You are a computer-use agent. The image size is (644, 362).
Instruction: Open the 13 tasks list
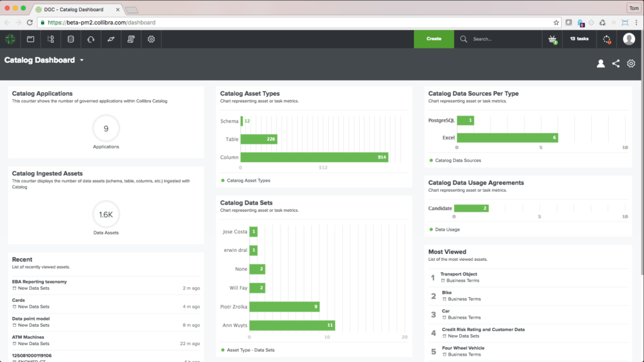pyautogui.click(x=579, y=38)
